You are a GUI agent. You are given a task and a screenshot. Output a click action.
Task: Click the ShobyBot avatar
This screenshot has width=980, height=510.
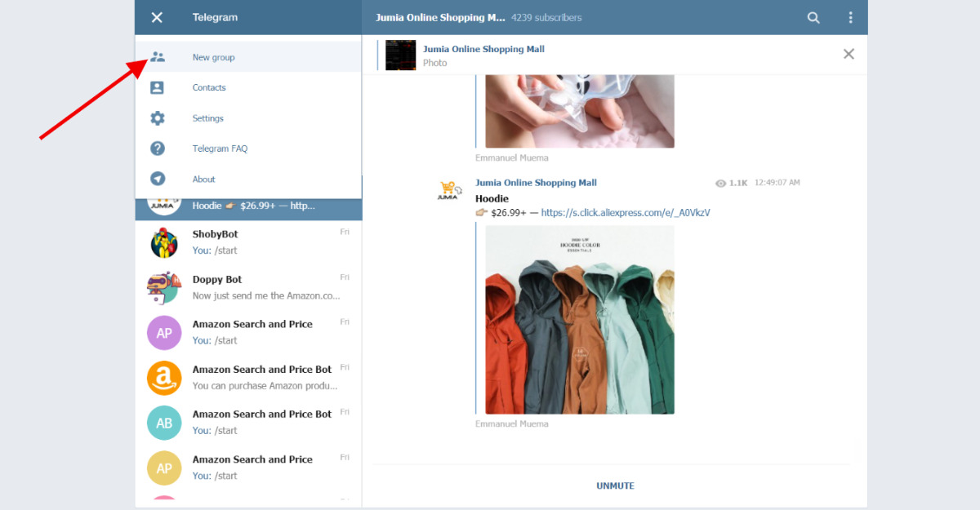pos(164,242)
